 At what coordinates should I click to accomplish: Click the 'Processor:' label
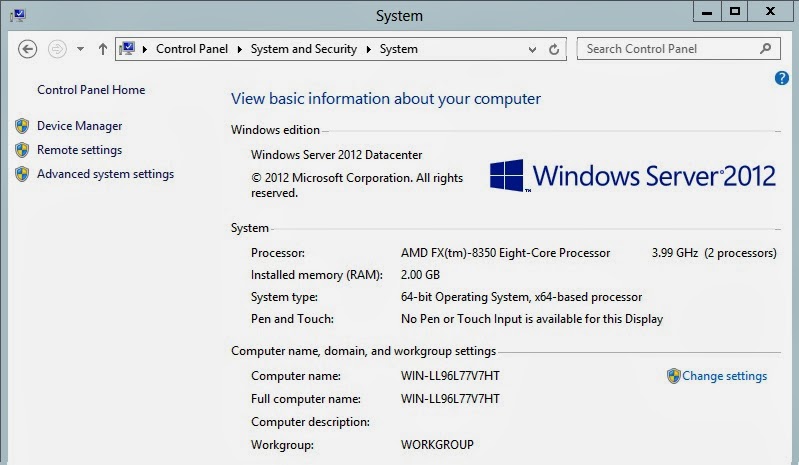(x=278, y=253)
